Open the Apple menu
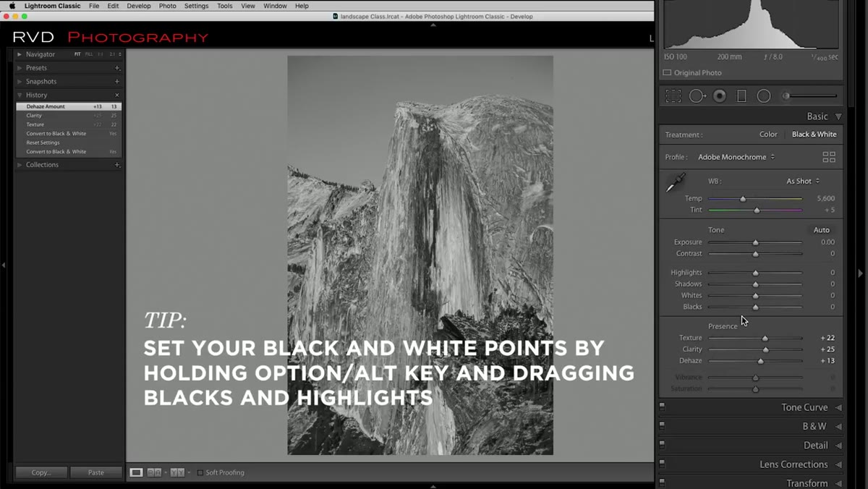 [12, 6]
